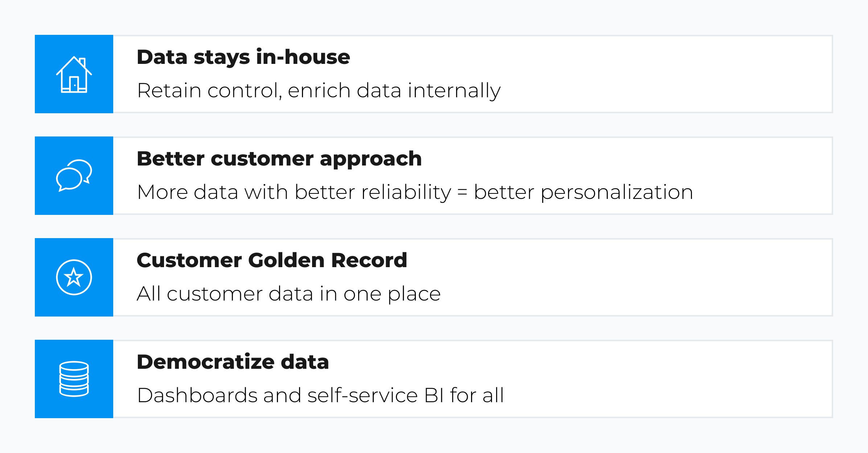Click the house icon

point(74,74)
